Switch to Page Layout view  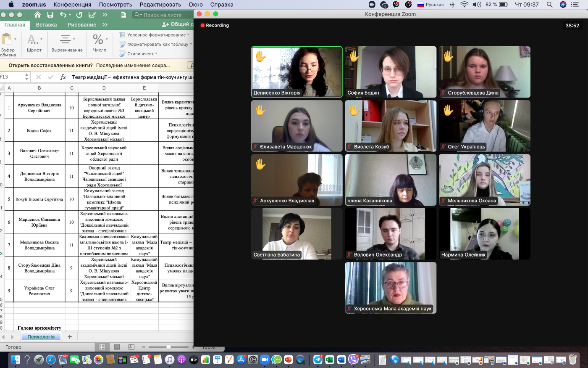click(117, 347)
